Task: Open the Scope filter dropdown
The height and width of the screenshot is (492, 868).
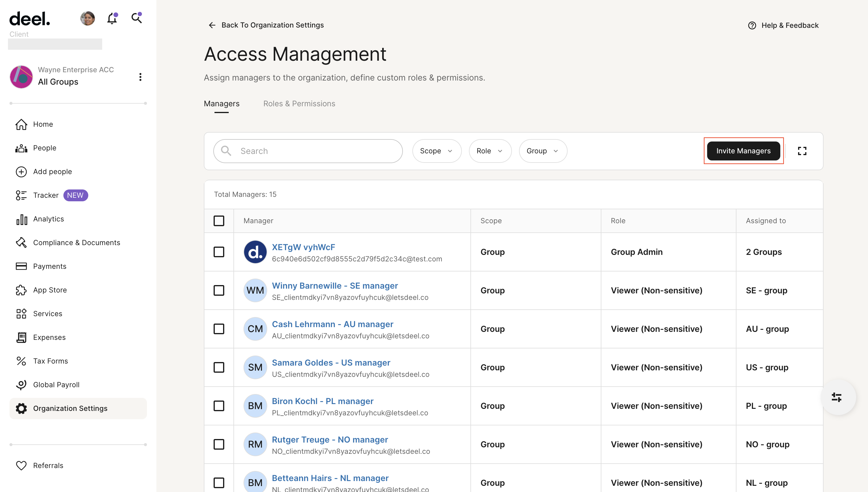Action: coord(437,151)
